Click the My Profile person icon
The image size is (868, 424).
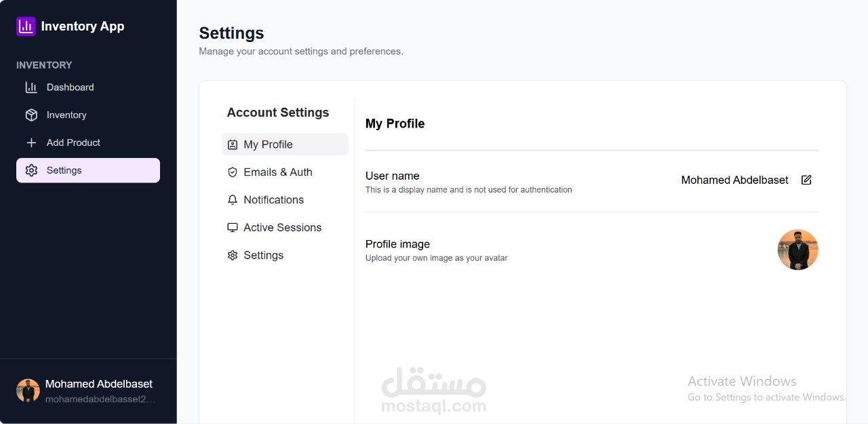click(x=233, y=144)
